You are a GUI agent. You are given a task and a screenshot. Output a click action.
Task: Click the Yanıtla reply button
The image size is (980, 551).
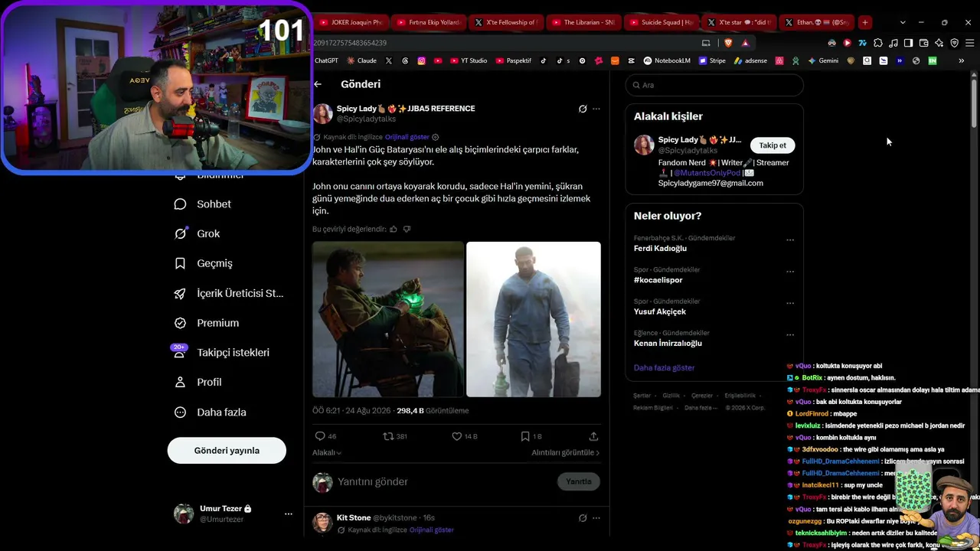(579, 482)
